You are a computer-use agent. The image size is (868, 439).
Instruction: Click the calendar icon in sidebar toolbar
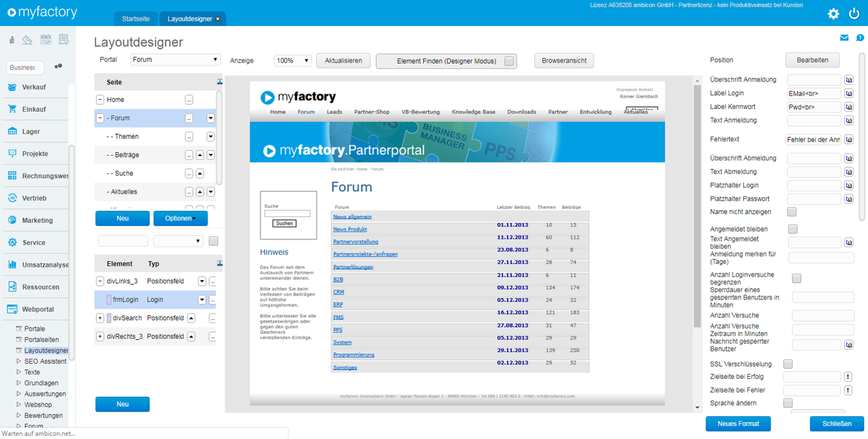[45, 40]
